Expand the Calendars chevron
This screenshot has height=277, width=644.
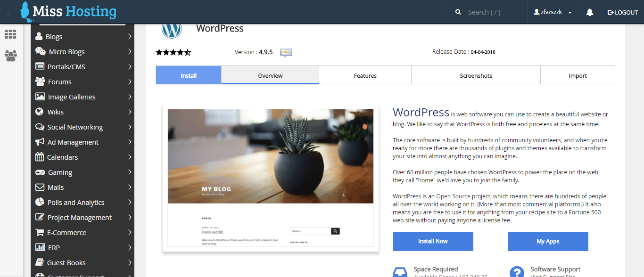click(x=130, y=157)
